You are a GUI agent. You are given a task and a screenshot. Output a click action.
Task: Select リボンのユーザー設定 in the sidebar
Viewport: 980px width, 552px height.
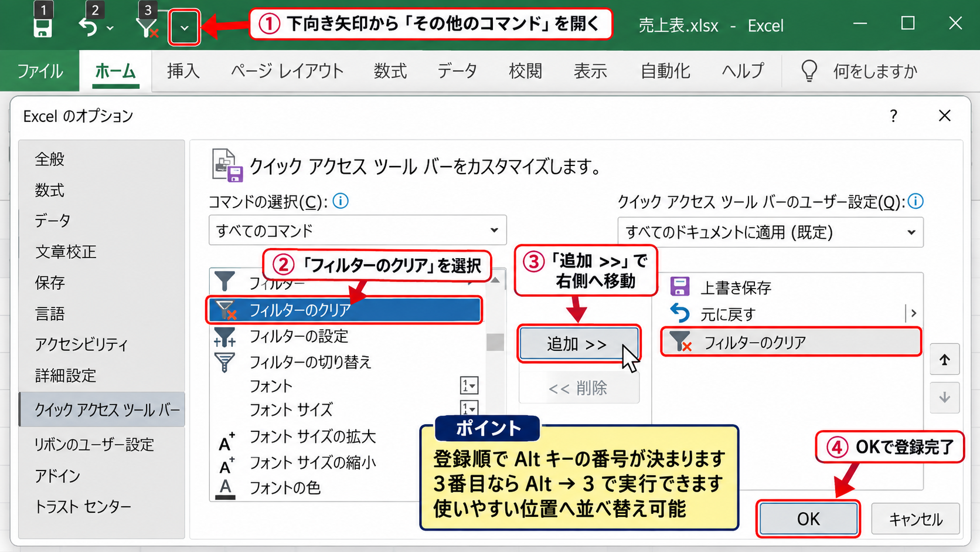click(x=102, y=445)
